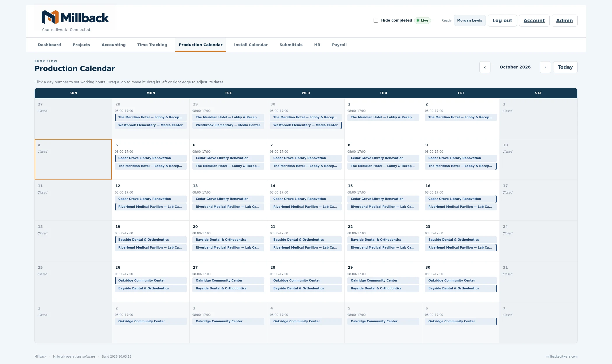
Task: Select Westbrook Elementary job on Monday 28
Action: pos(151,125)
